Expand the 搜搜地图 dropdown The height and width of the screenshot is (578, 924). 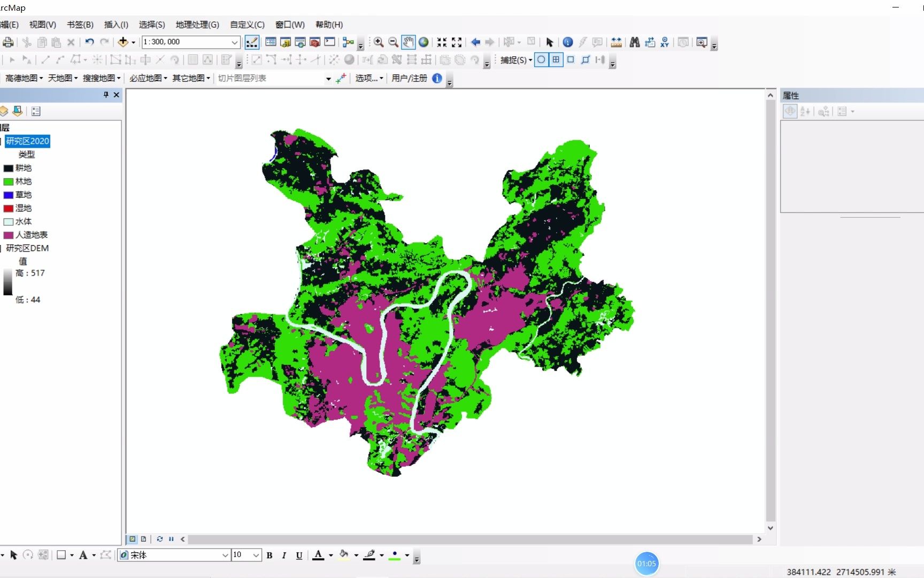102,78
